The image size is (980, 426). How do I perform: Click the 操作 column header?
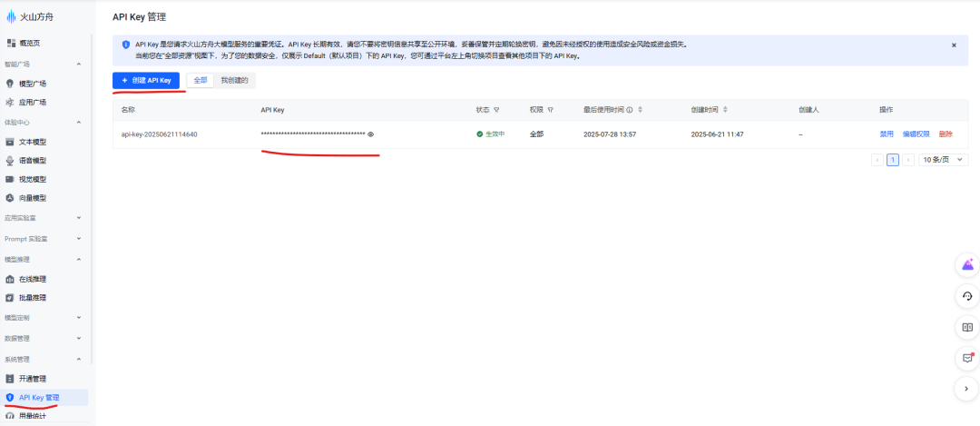[887, 110]
